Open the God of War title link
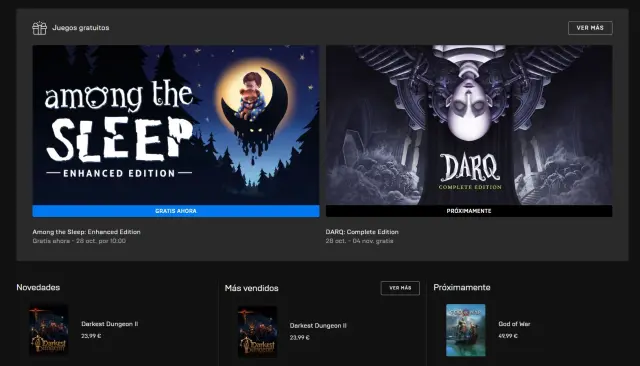640x366 pixels. [x=514, y=324]
